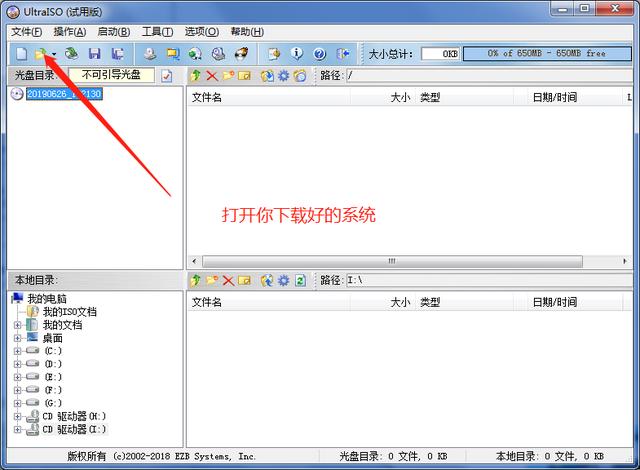Click the New Folder icon in disc toolbar

coord(228,75)
